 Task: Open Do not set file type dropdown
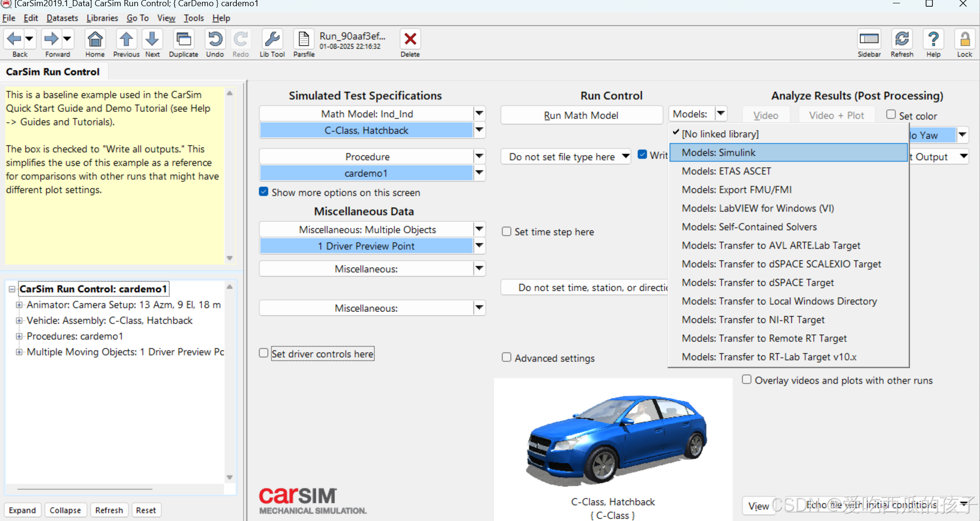pos(566,157)
